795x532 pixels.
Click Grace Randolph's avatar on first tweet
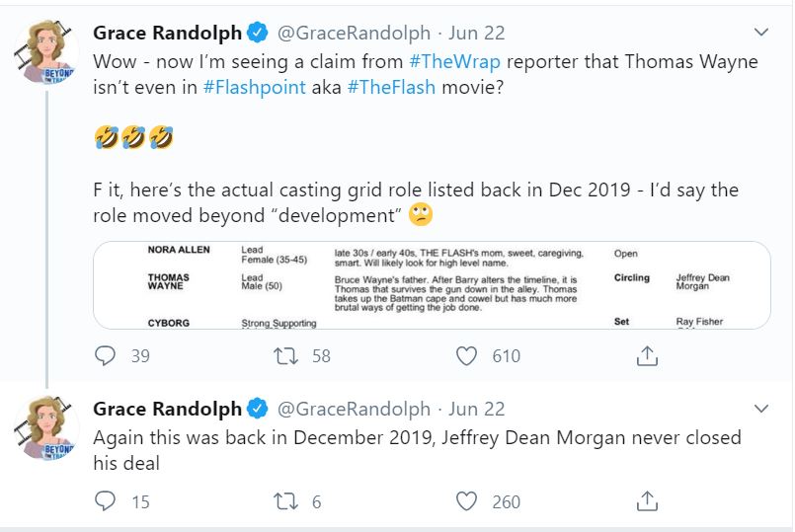tap(49, 51)
